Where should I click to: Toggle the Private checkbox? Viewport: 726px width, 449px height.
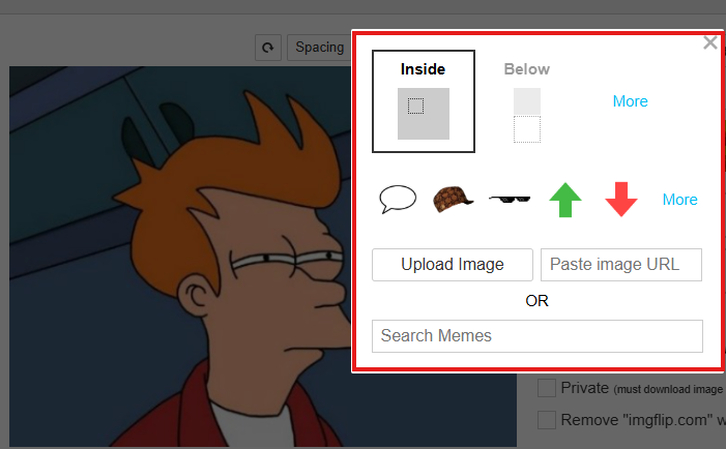(x=547, y=388)
